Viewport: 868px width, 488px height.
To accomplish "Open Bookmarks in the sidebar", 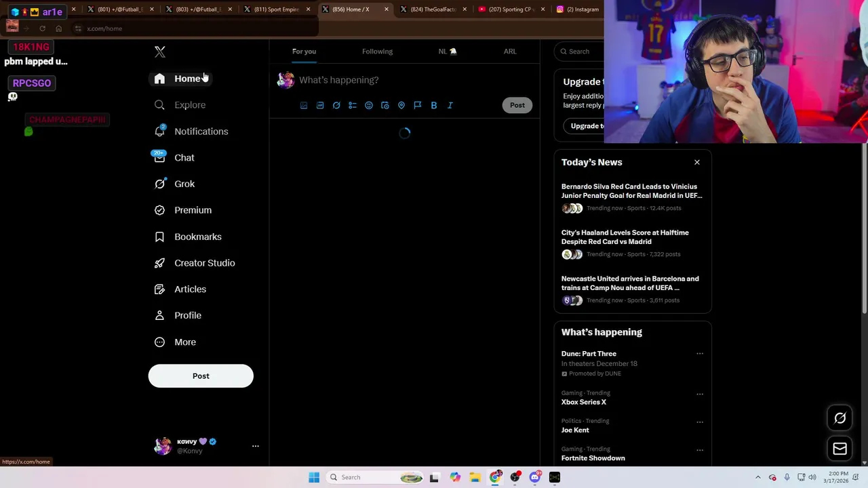I will (187, 237).
